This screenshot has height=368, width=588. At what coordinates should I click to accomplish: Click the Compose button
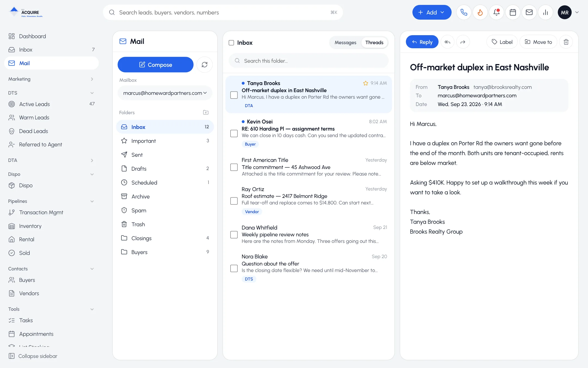click(155, 65)
